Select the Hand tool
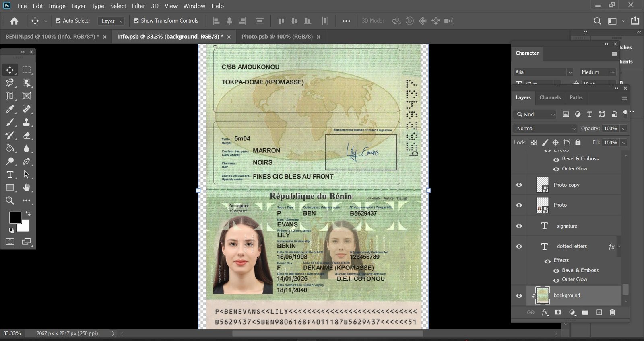This screenshot has height=341, width=644. pyautogui.click(x=27, y=188)
